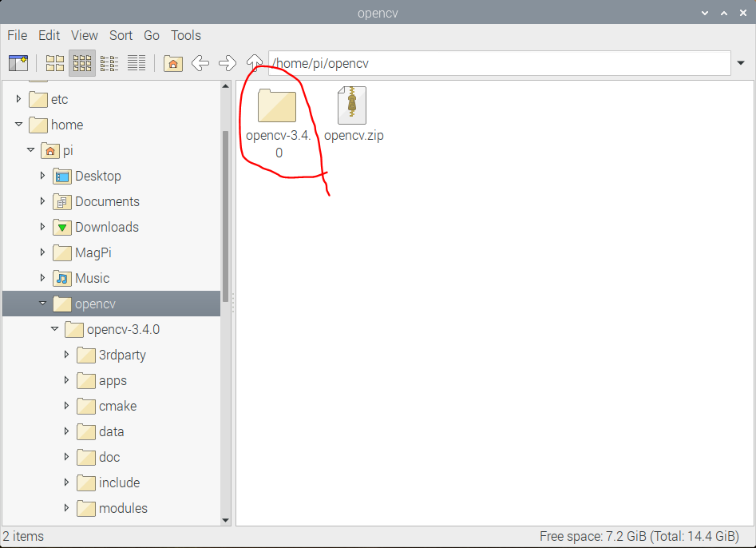Open the Edit menu
Image resolution: width=756 pixels, height=548 pixels.
(49, 35)
